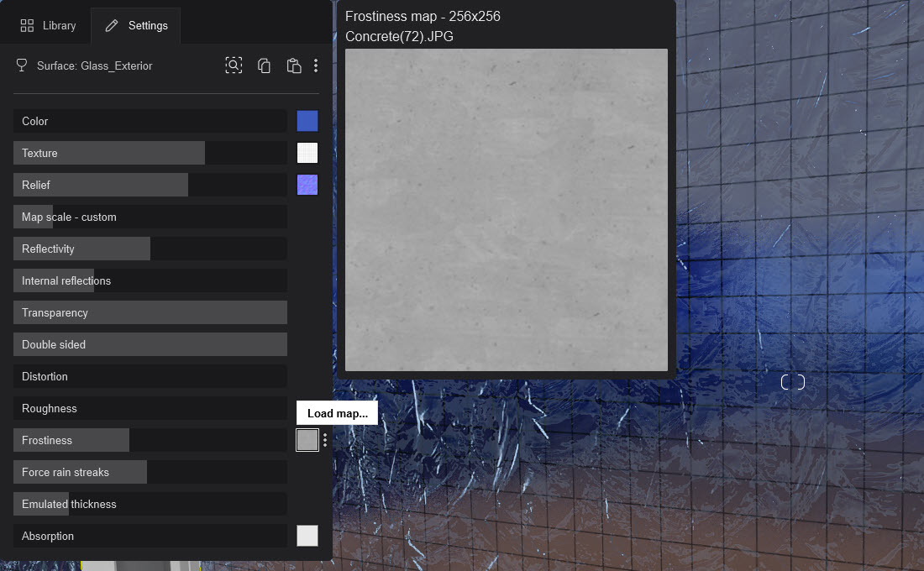Open the blue Color swatch
This screenshot has width=924, height=571.
(307, 121)
